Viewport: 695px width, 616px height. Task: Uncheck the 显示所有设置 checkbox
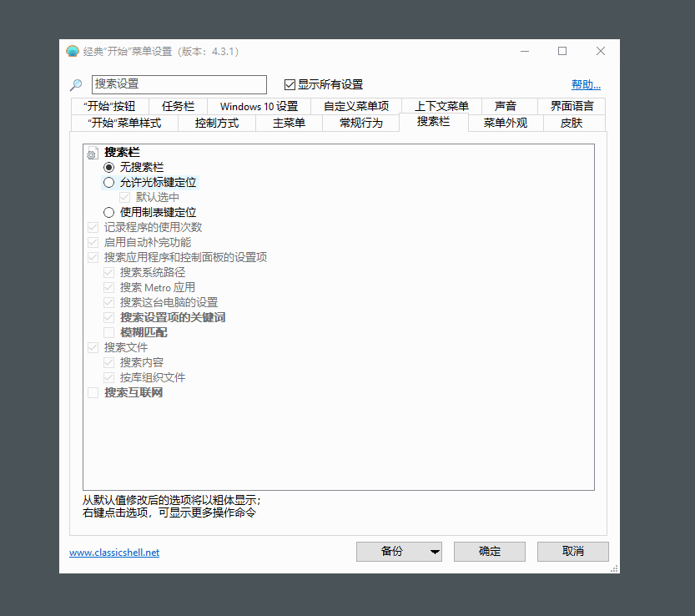[290, 84]
